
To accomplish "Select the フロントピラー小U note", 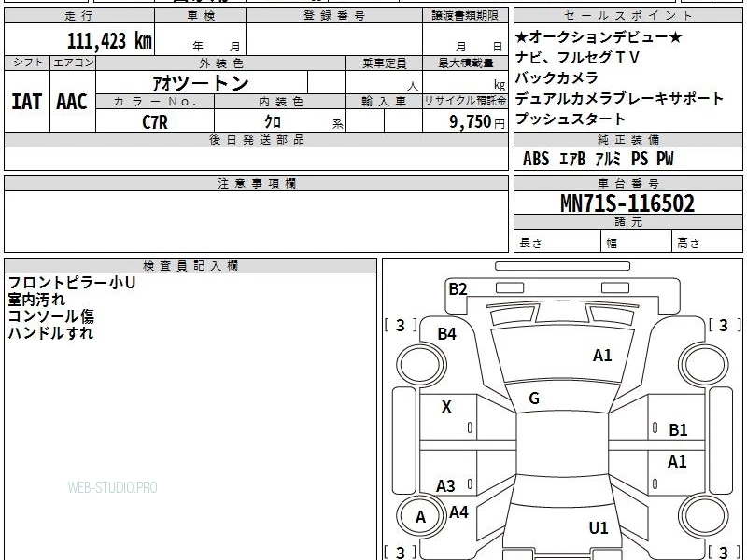I will pyautogui.click(x=72, y=283).
